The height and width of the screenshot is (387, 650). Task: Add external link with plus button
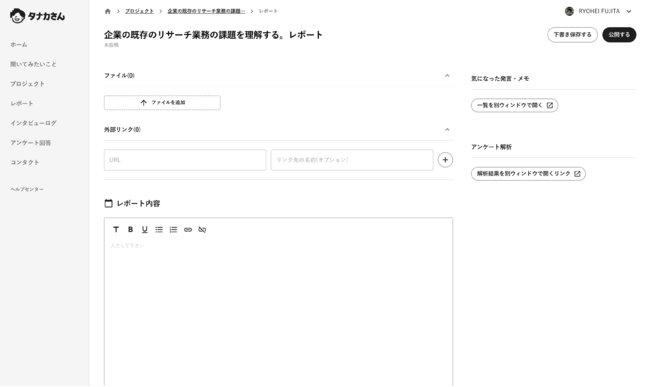(x=445, y=160)
